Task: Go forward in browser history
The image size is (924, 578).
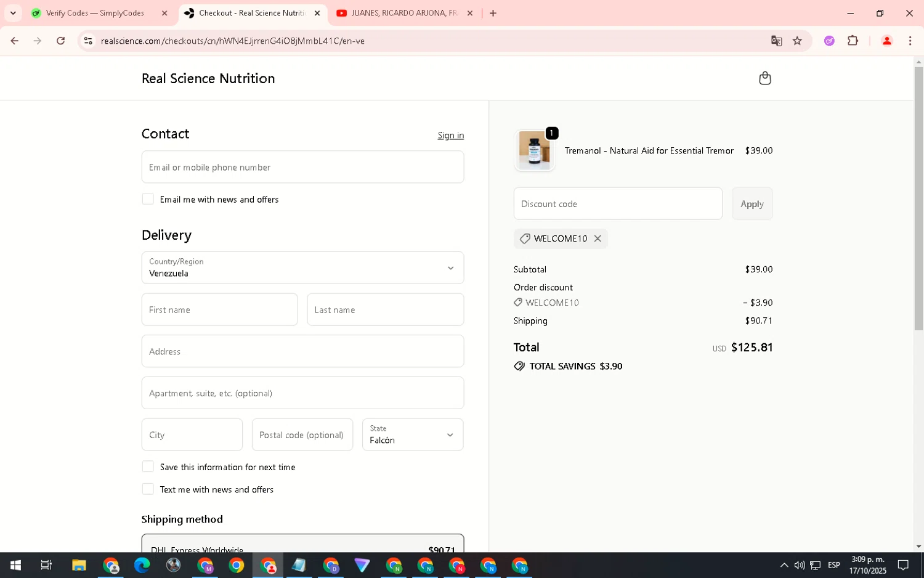Action: [x=38, y=41]
